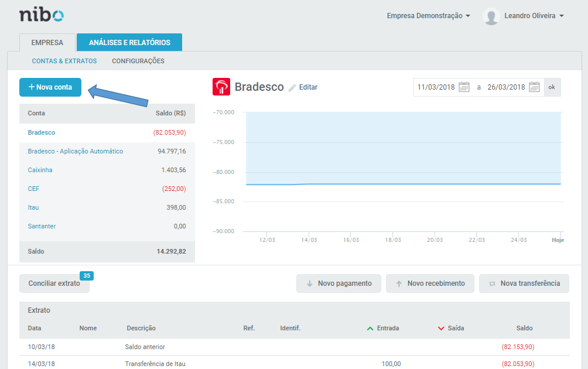The image size is (588, 369).
Task: Click the Nome column header
Action: pyautogui.click(x=88, y=328)
